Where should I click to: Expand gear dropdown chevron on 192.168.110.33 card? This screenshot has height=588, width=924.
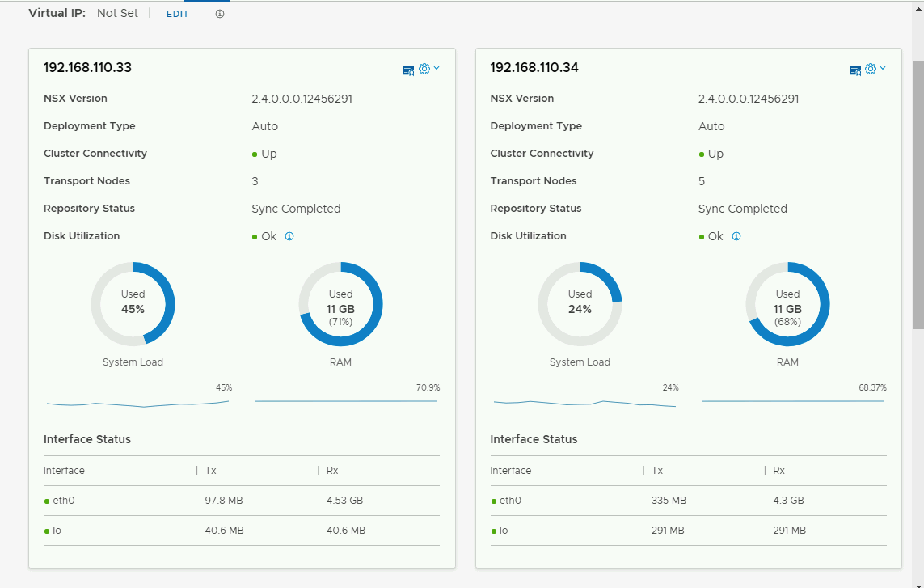437,68
